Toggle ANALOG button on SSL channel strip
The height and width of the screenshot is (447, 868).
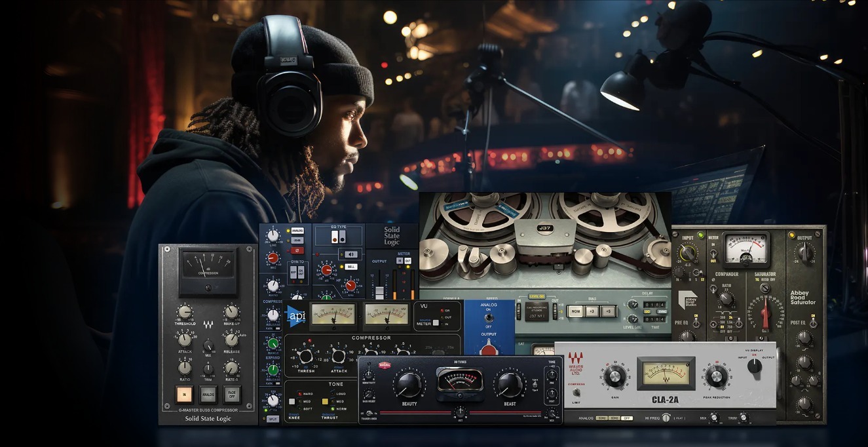[297, 231]
